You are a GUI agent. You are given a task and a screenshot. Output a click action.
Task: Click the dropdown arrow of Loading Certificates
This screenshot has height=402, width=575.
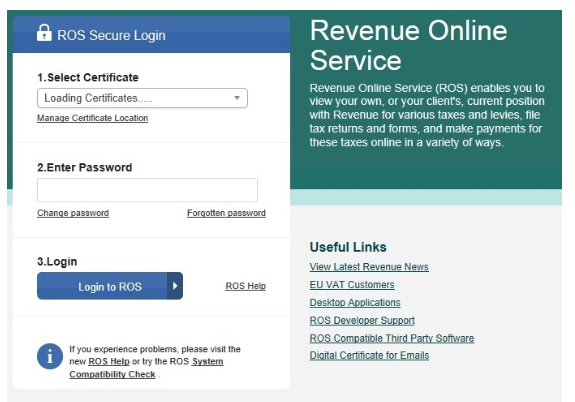coord(237,98)
